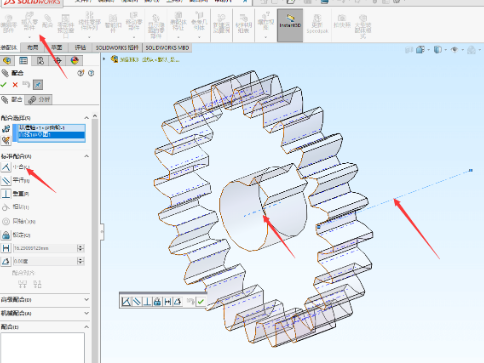The width and height of the screenshot is (484, 363).
Task: Cancel the mate with the red X
Action: 15,85
